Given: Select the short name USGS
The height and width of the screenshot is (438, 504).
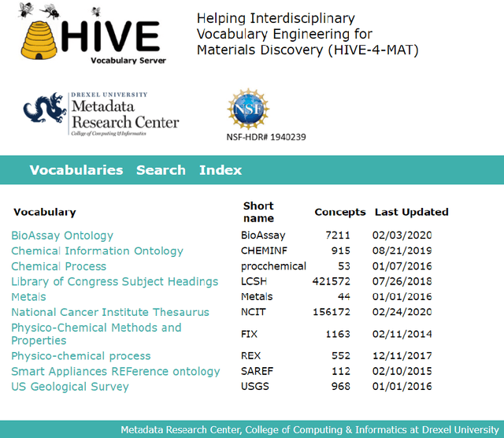Looking at the screenshot, I should pos(255,387).
